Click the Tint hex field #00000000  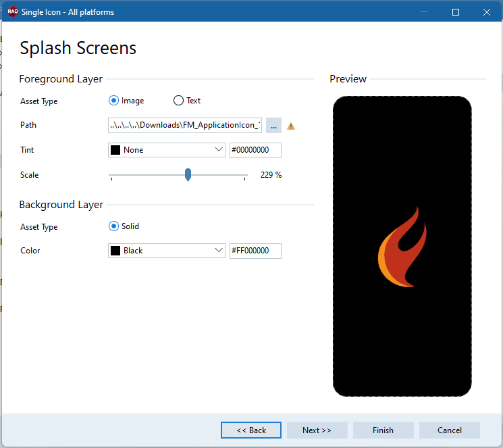click(x=255, y=150)
